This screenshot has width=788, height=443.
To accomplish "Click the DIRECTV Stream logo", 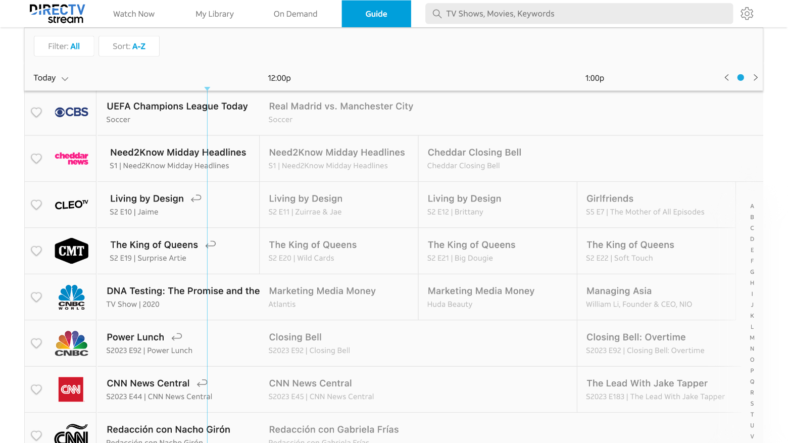I will click(57, 14).
